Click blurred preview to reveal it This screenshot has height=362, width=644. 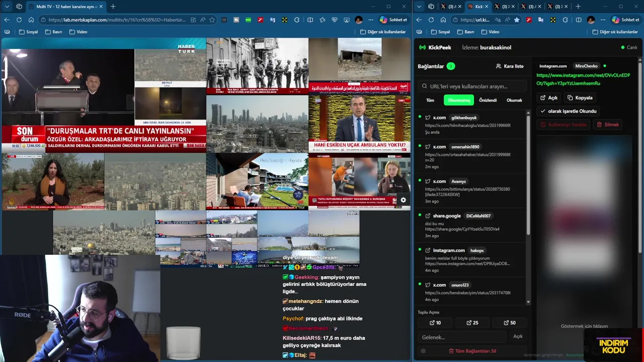(584, 231)
